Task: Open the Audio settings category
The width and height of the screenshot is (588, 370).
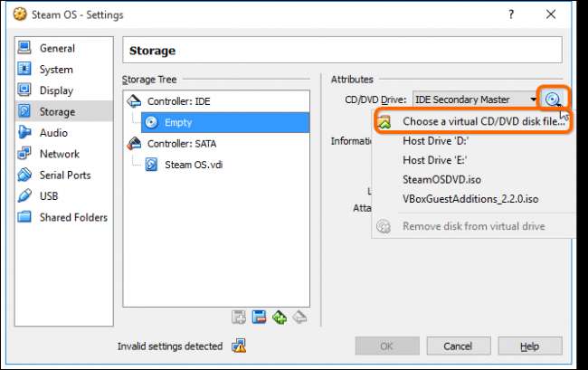Action: [53, 133]
